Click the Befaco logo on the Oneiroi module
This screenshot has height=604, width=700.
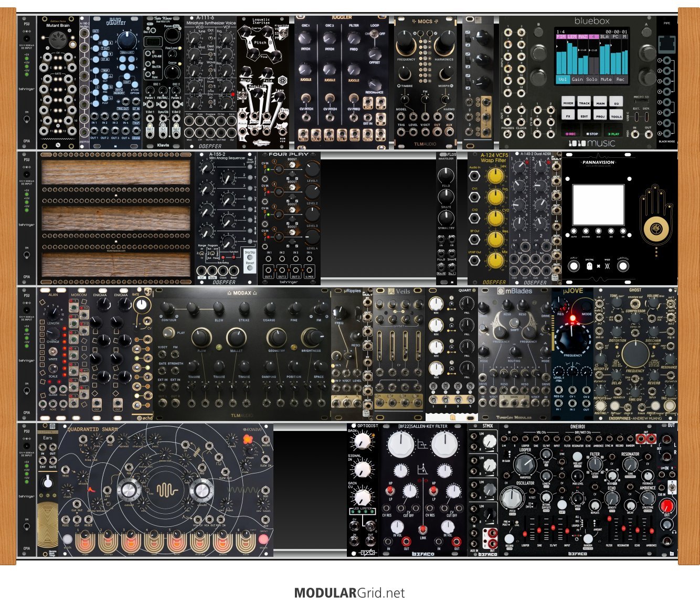tap(577, 553)
